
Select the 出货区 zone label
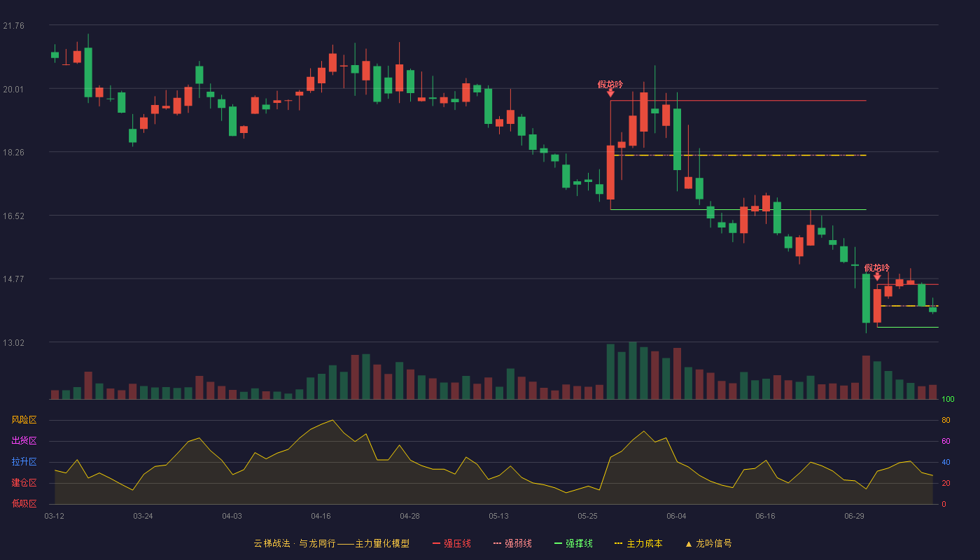(x=24, y=441)
